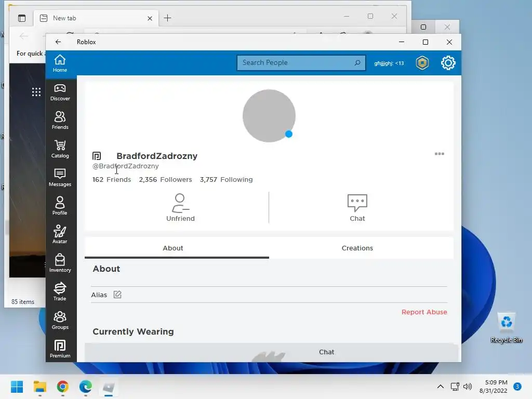Click the Roblox app taskbar icon
This screenshot has height=399, width=532.
click(x=109, y=387)
